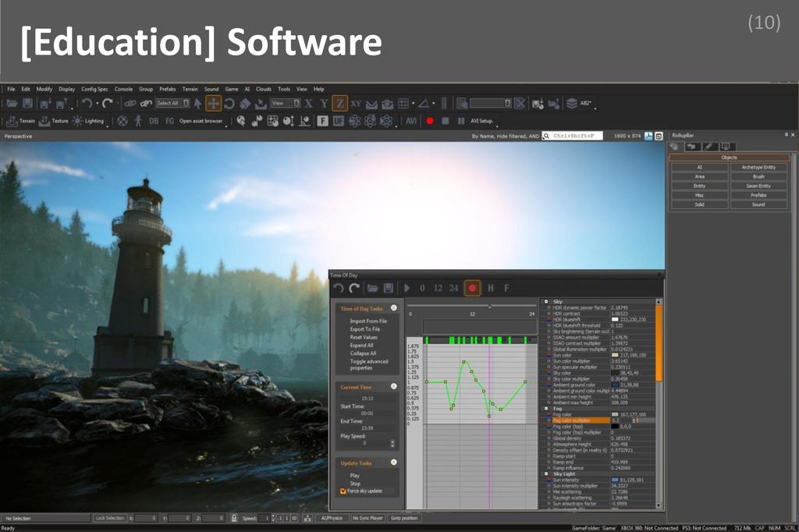This screenshot has width=799, height=532.
Task: Click the undo arrow in Time Of Day panel
Action: 339,288
